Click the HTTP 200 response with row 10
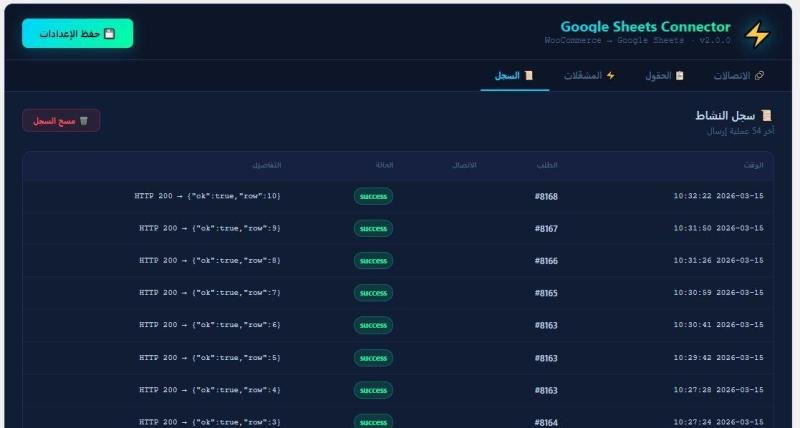The image size is (800, 428). point(208,196)
